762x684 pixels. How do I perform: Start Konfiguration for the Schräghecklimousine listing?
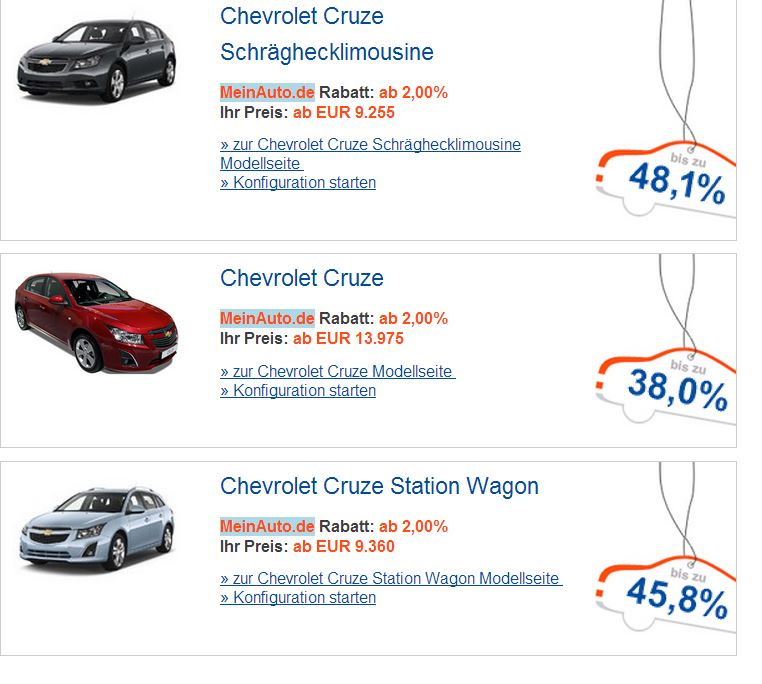click(x=298, y=183)
